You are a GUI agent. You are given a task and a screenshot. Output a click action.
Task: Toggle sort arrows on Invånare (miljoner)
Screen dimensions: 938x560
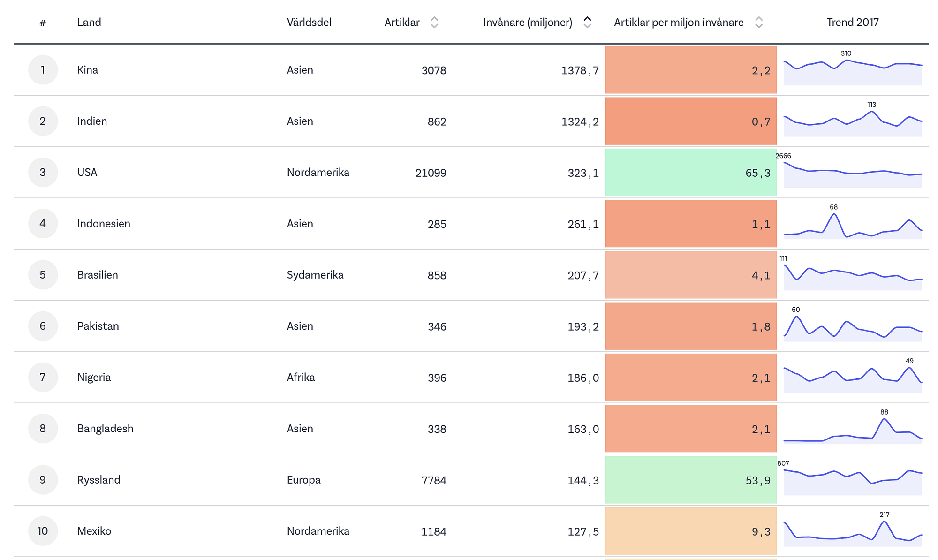(587, 23)
